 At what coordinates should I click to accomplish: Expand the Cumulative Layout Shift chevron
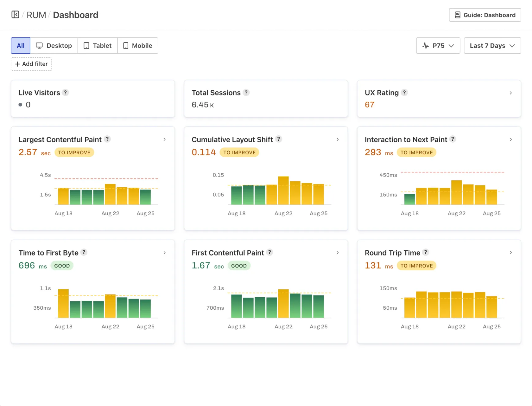pos(338,139)
